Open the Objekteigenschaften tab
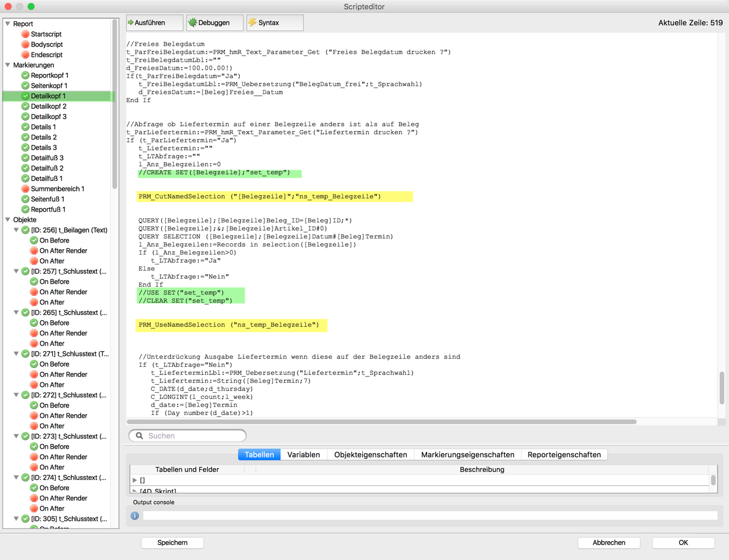 click(370, 455)
